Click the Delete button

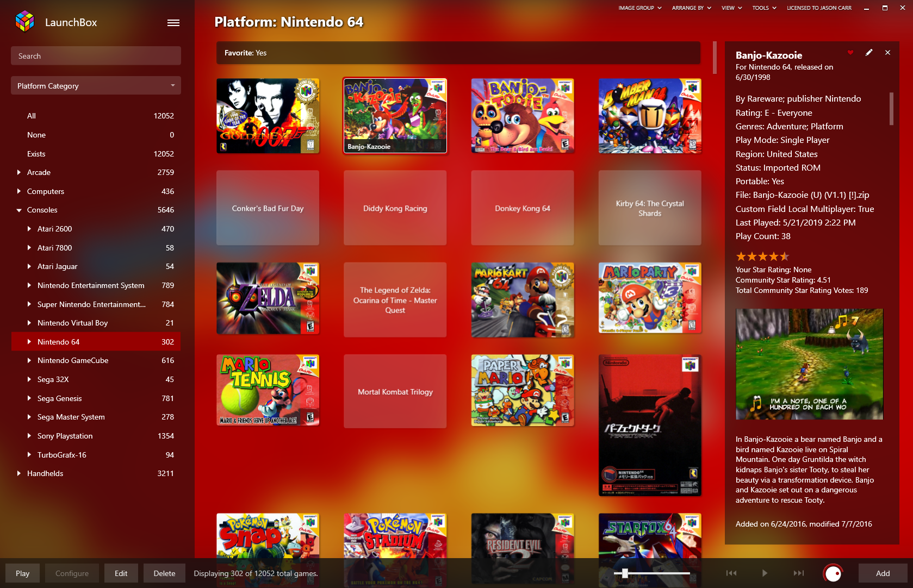coord(164,573)
